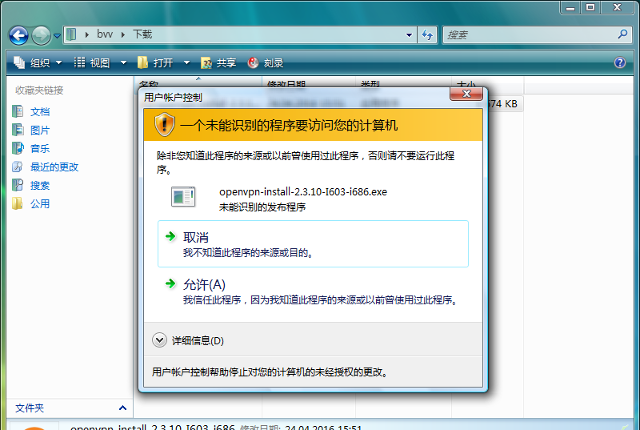Click 允许(A) to allow the program
Screen dimensions: 640x430
313,291
